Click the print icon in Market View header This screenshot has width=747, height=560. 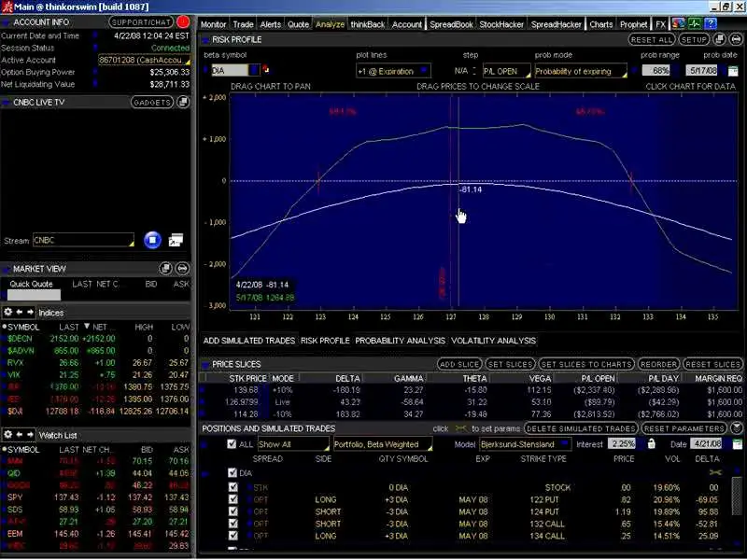182,269
